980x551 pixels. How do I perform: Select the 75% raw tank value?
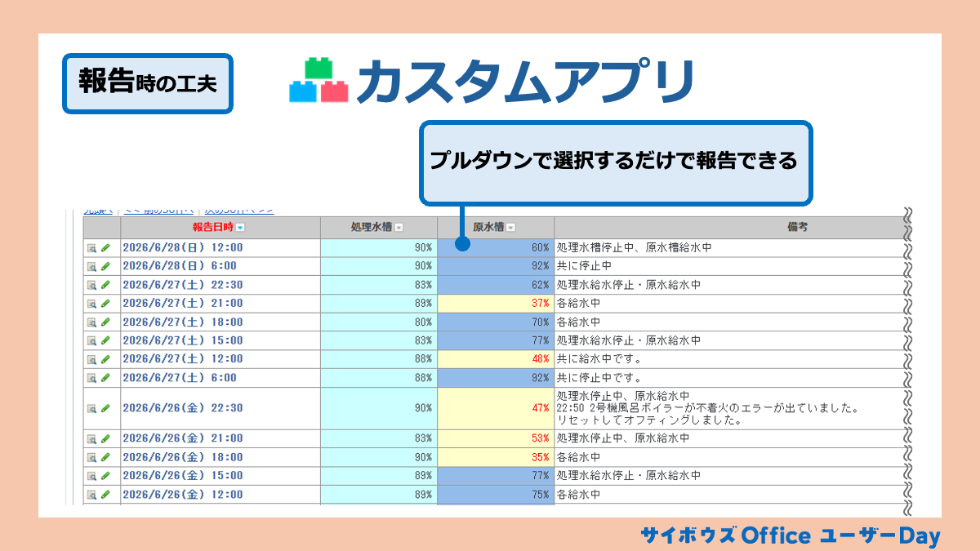pos(541,495)
